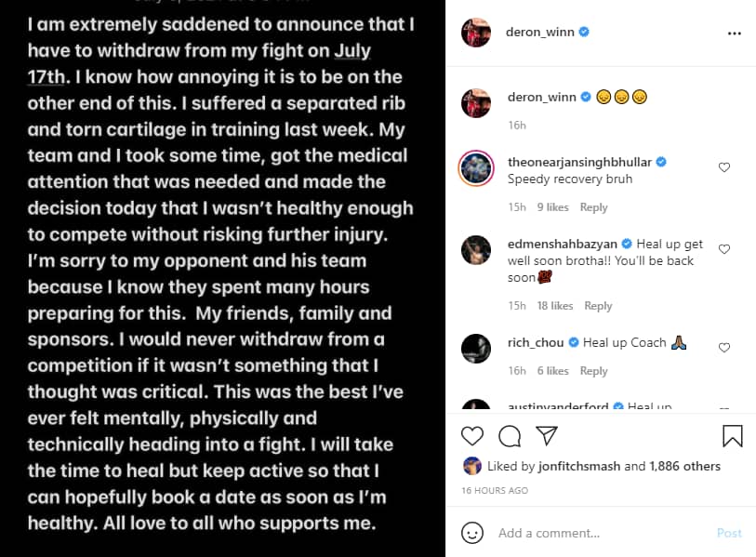Share the post with the paper plane icon

(547, 435)
